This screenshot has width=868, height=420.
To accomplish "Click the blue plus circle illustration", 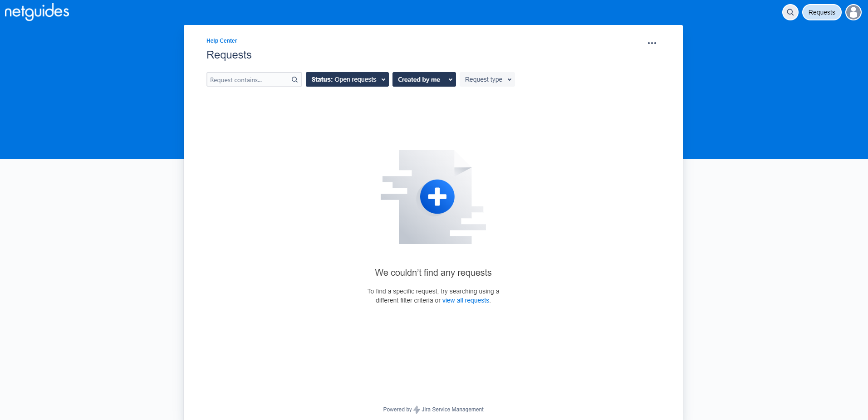I will [437, 197].
